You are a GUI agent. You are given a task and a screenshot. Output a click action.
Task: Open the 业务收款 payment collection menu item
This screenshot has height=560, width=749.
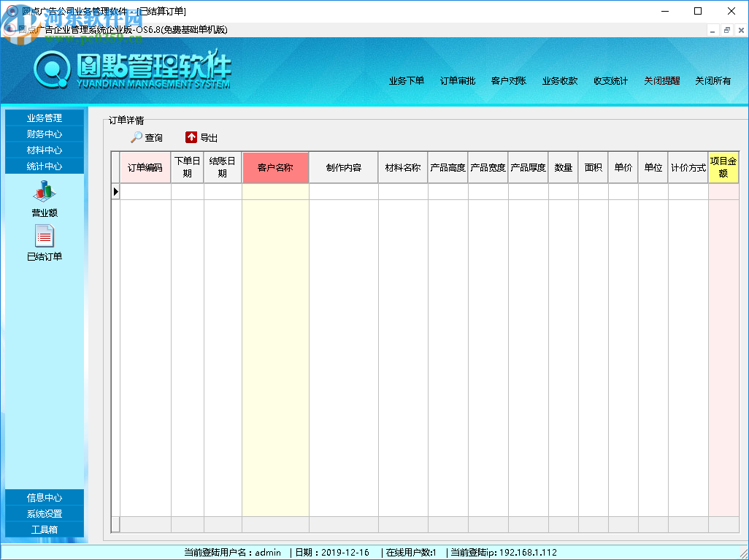[559, 81]
